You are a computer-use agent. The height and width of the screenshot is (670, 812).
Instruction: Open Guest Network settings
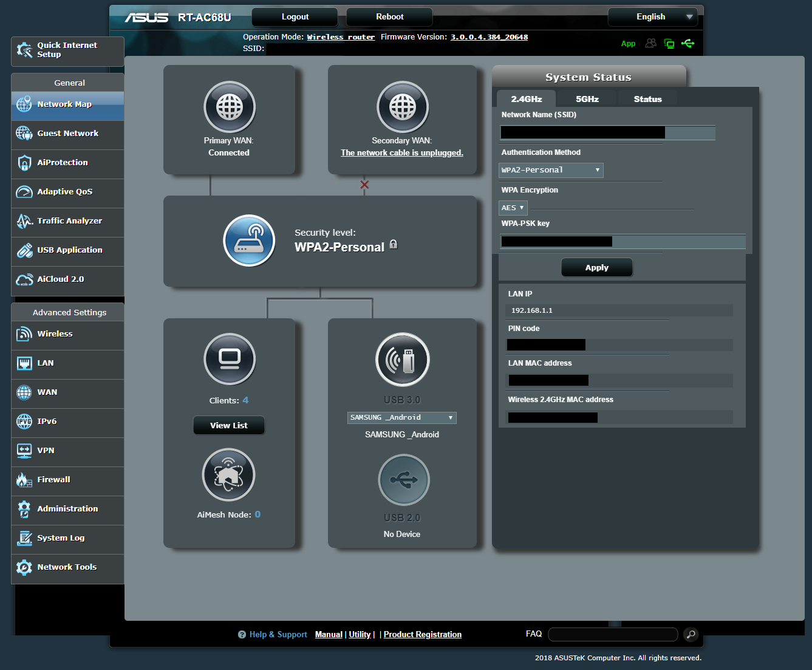pos(67,134)
